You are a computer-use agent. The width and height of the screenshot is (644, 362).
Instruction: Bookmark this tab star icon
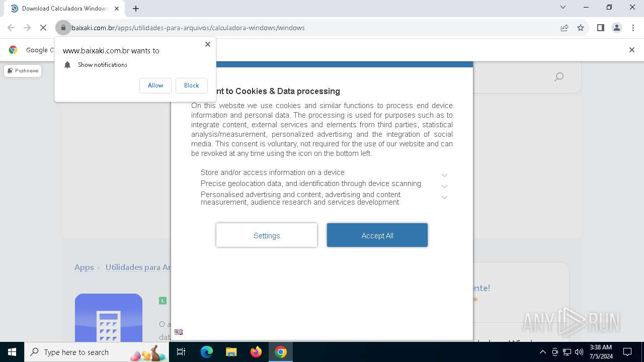click(x=581, y=28)
